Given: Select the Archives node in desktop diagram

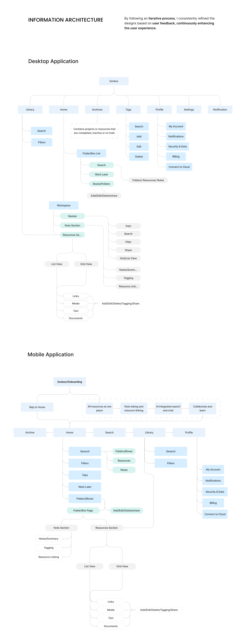Looking at the screenshot, I should click(x=97, y=109).
